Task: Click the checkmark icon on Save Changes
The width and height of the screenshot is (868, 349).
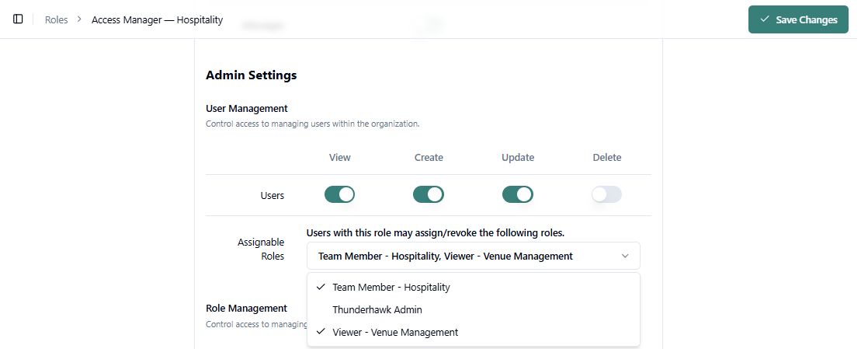Action: 765,19
